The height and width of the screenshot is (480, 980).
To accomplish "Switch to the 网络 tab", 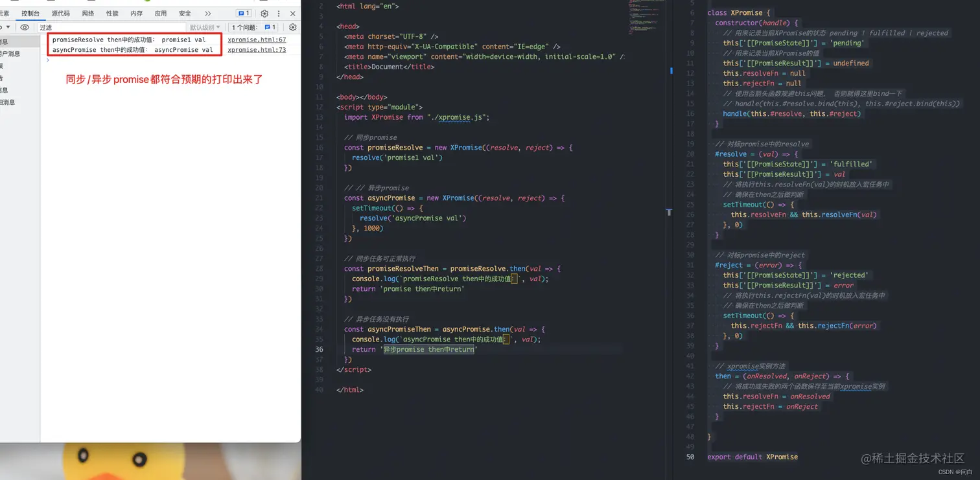I will [88, 14].
